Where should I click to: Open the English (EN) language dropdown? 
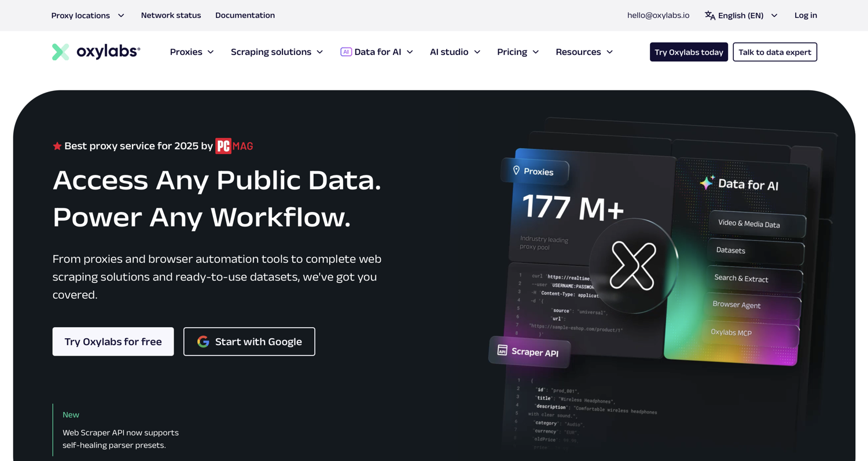741,16
